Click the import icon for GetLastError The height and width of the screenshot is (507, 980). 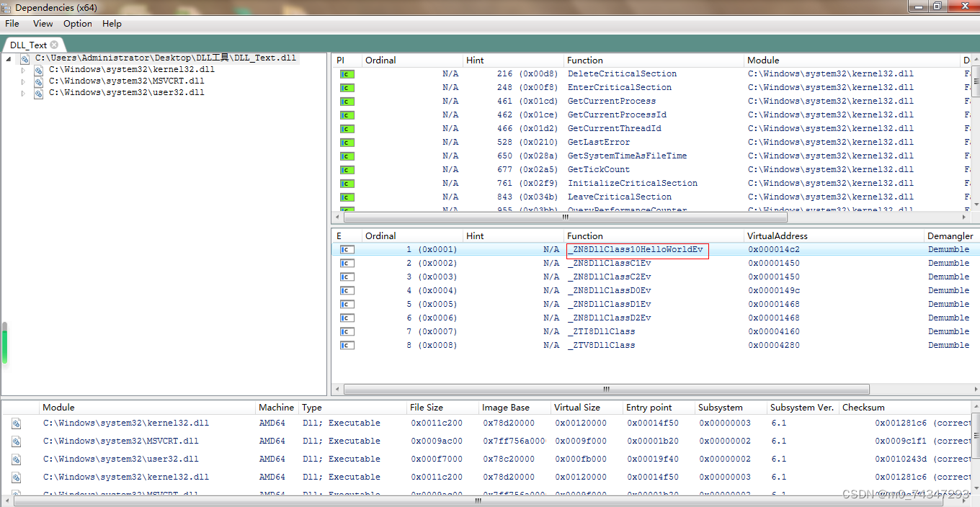coord(347,143)
